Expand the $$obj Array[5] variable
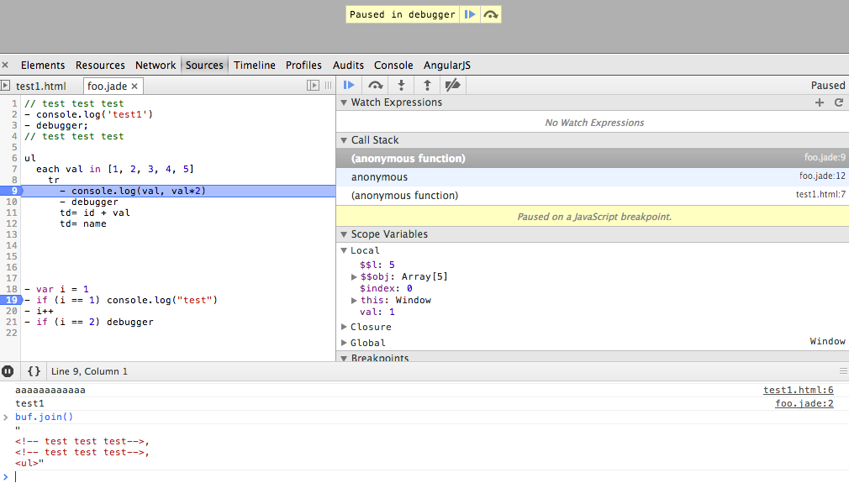849x504 pixels. tap(354, 276)
